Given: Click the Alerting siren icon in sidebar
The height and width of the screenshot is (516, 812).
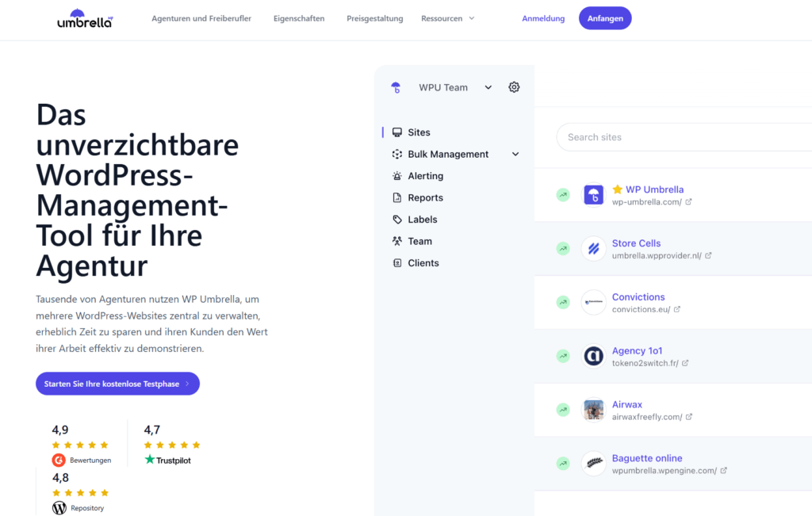Looking at the screenshot, I should (397, 176).
